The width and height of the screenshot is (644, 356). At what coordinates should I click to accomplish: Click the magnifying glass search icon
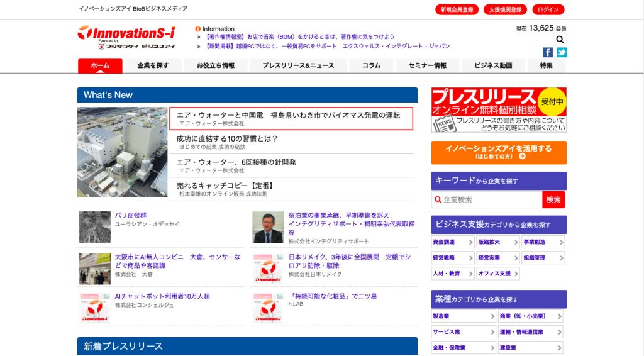[560, 40]
